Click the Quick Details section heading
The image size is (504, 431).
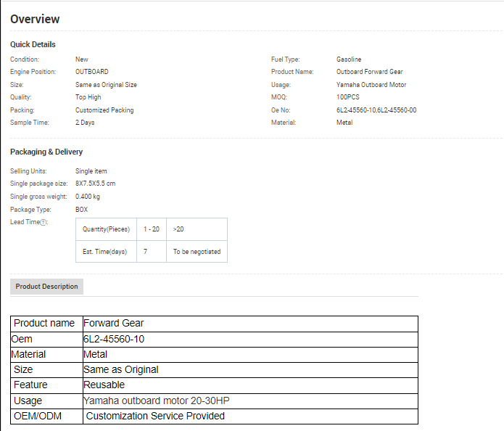[33, 45]
